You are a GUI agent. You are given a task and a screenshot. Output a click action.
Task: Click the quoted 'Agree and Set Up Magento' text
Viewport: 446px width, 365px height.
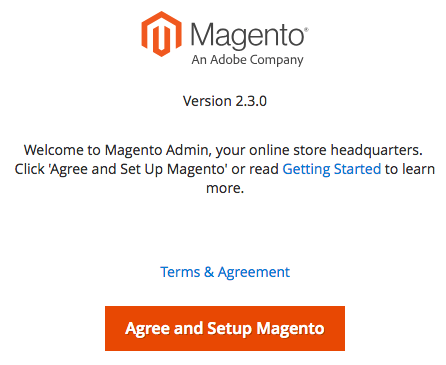point(138,169)
